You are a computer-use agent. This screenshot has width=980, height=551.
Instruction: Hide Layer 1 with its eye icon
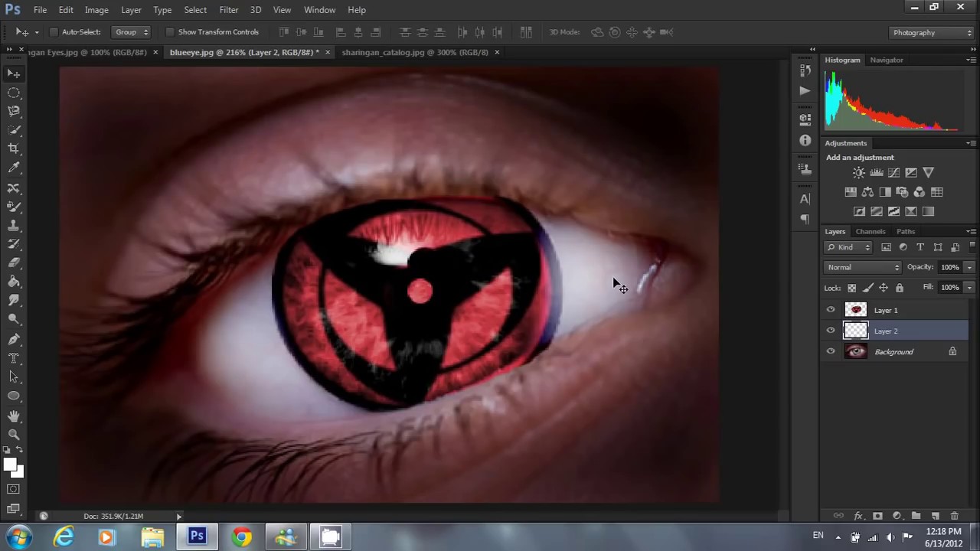[831, 310]
